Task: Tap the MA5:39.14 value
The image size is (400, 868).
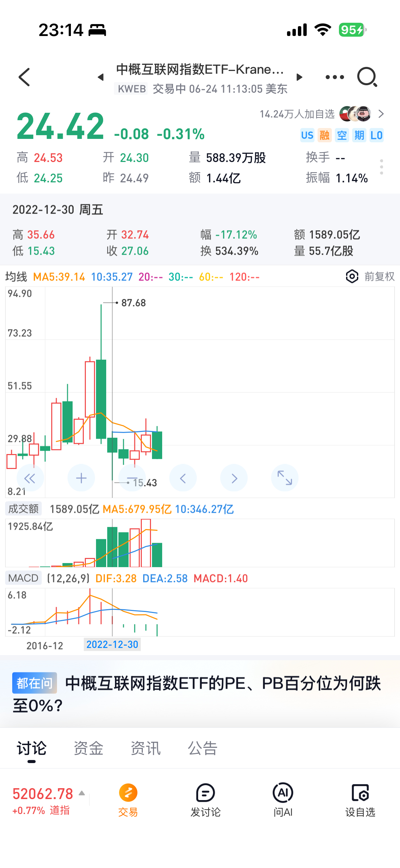Action: [x=59, y=277]
